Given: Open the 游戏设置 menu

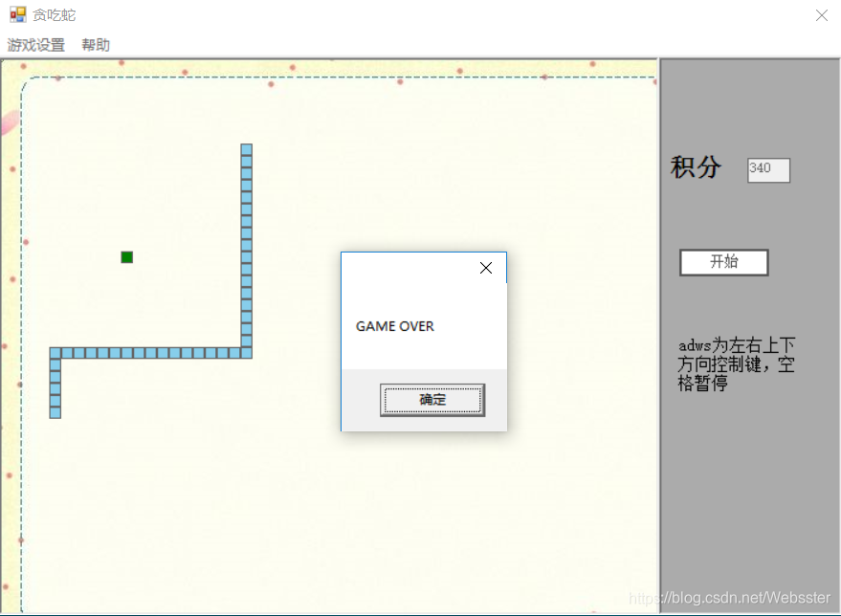Looking at the screenshot, I should pos(35,44).
